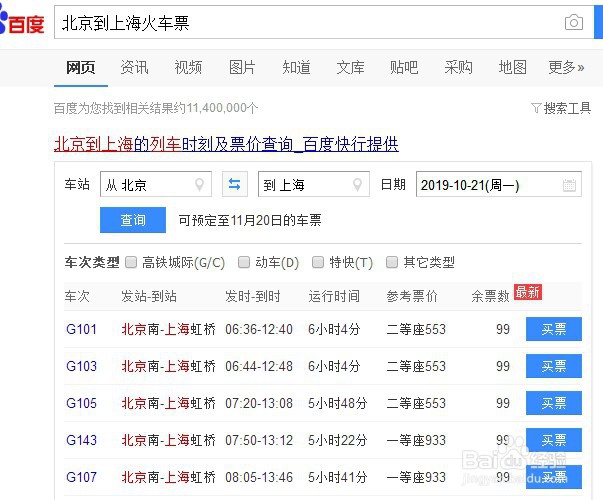
Task: Swap departure and arrival stations
Action: [235, 184]
